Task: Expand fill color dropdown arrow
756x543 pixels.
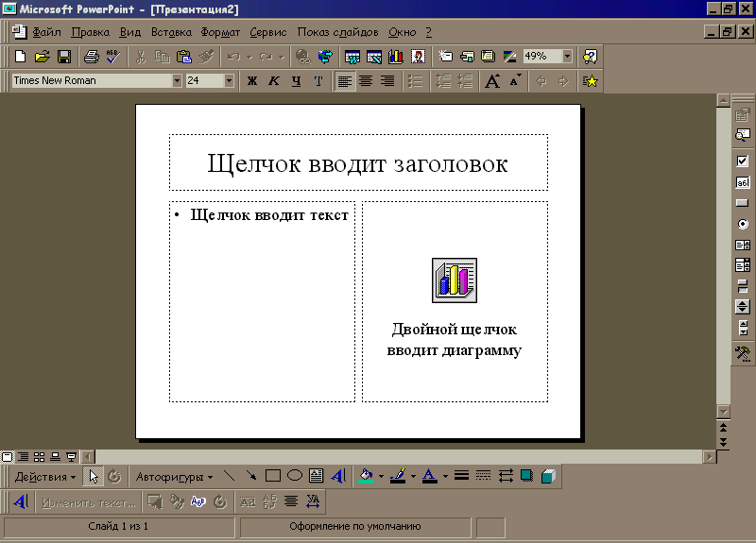Action: pyautogui.click(x=381, y=477)
